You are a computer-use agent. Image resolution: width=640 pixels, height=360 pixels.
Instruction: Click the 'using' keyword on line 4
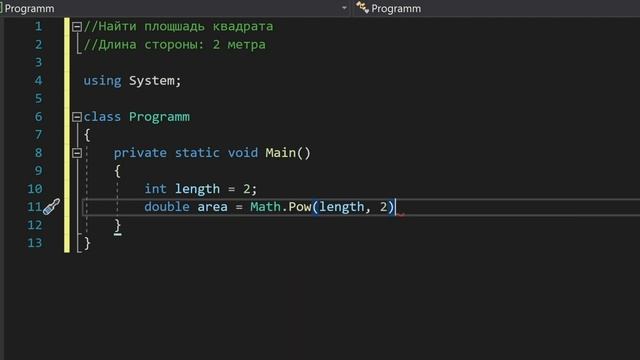click(x=102, y=81)
